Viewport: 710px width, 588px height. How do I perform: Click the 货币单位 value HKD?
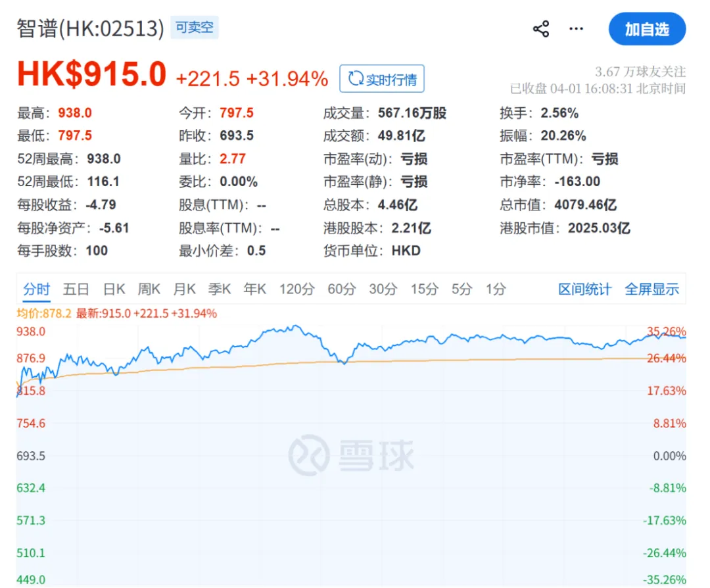[x=406, y=251]
